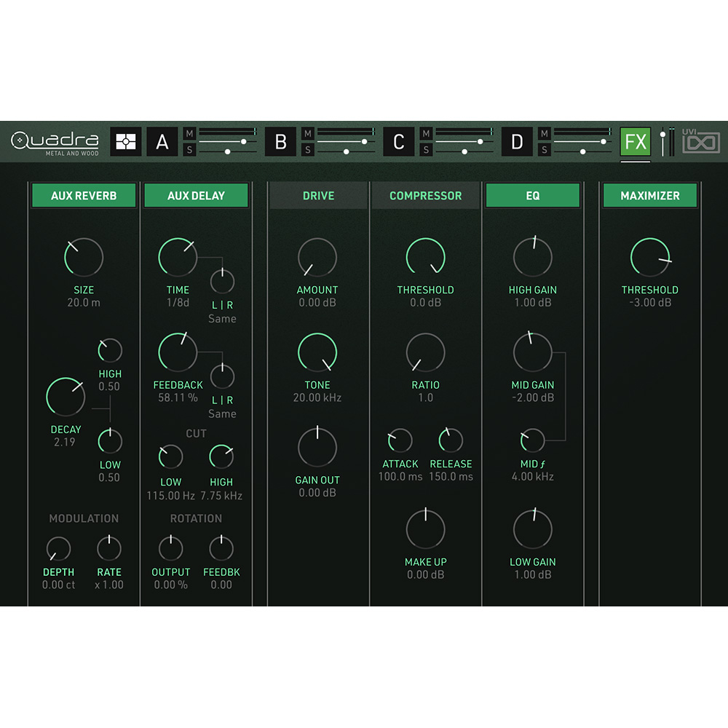Click the DRIVE section header
Image resolution: width=728 pixels, height=728 pixels.
point(318,195)
